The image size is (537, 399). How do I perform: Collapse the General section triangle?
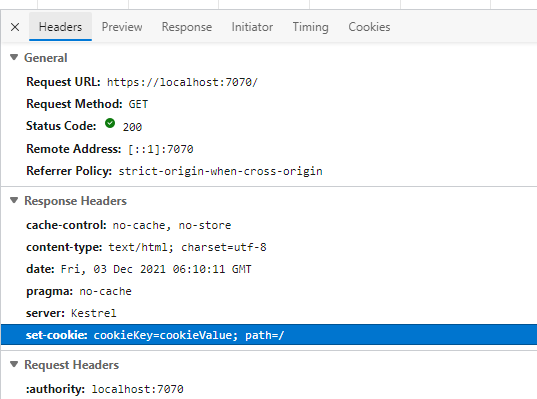coord(14,57)
